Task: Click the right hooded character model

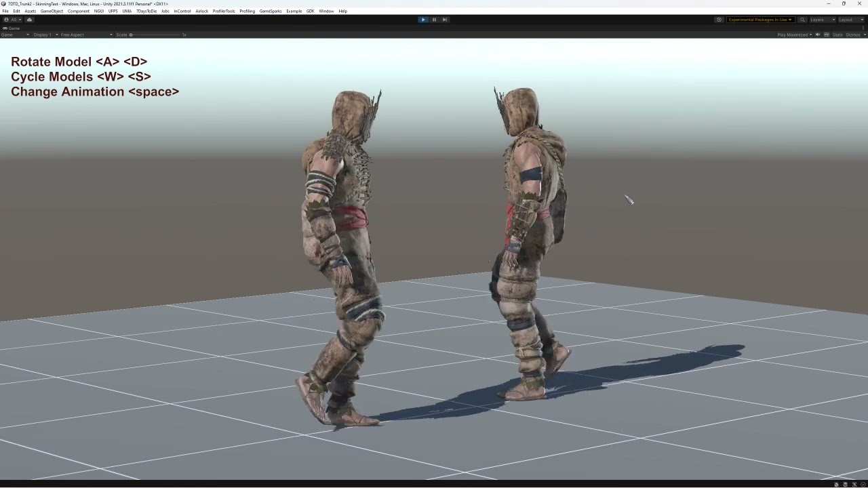Action: point(530,244)
